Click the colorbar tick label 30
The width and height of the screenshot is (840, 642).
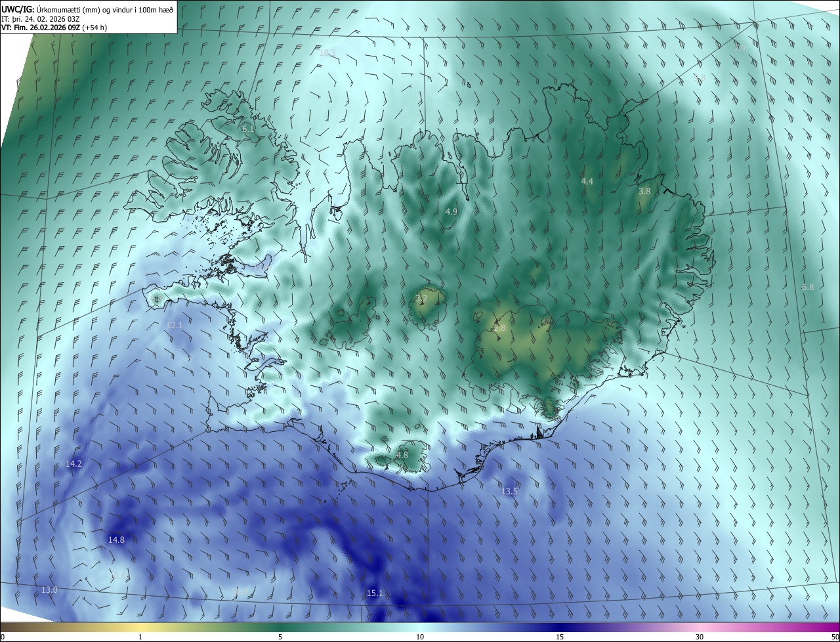click(700, 637)
